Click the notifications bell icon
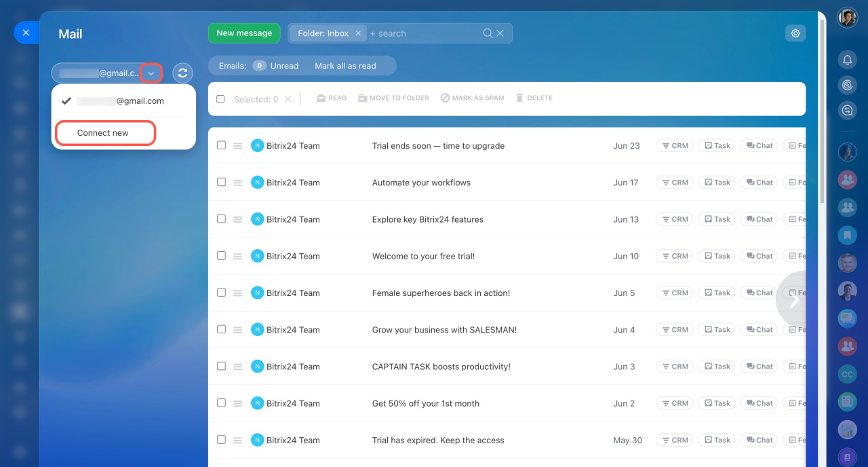 [x=847, y=60]
